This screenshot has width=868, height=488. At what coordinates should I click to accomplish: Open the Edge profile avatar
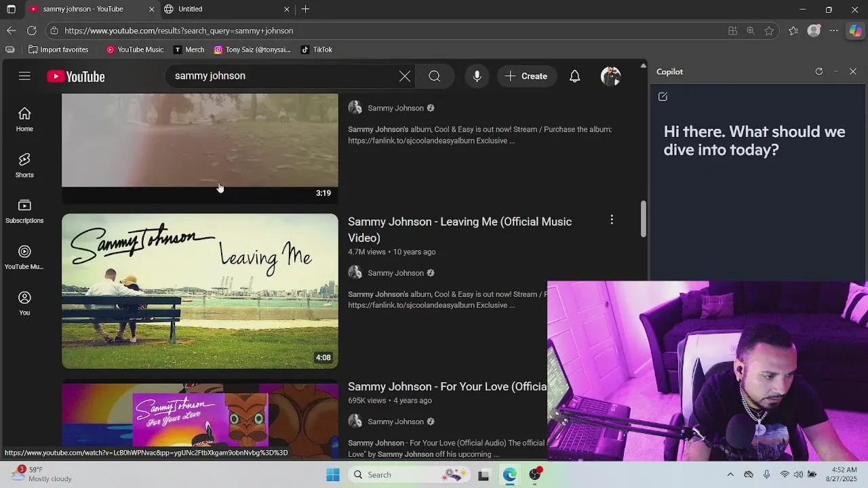pos(814,30)
